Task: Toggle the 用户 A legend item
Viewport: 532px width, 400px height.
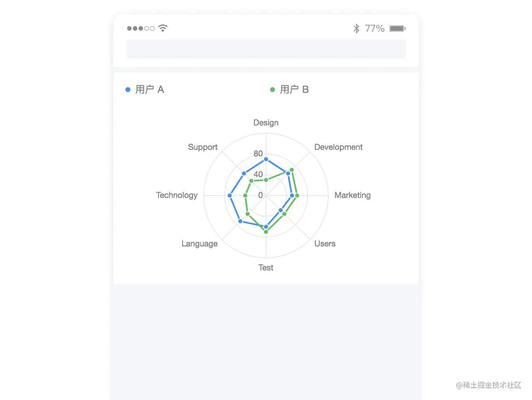Action: [145, 90]
